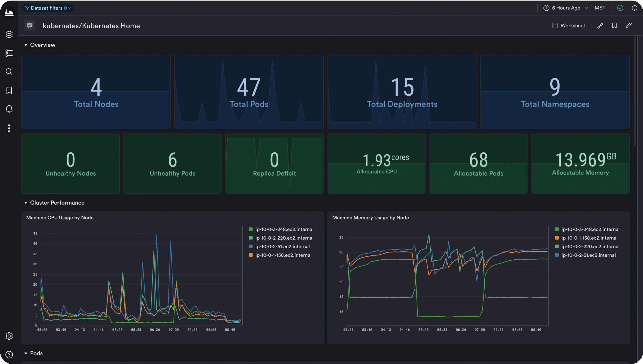Click the Unhealthy Nodes card

(71, 163)
